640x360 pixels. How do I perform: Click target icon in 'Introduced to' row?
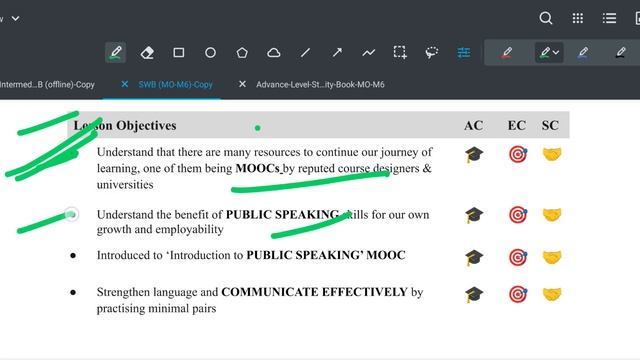tap(518, 258)
